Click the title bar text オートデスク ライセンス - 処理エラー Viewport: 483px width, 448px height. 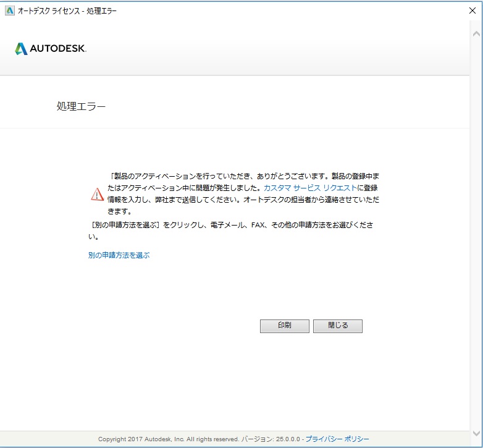tap(67, 11)
